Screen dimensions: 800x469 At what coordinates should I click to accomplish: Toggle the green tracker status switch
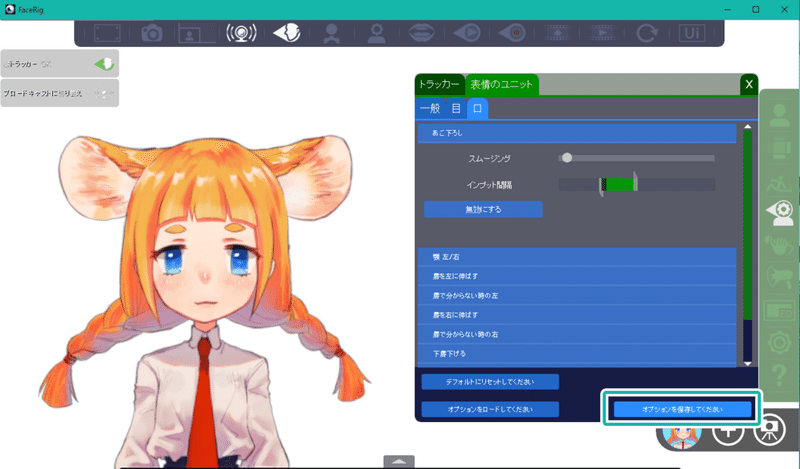tap(104, 64)
